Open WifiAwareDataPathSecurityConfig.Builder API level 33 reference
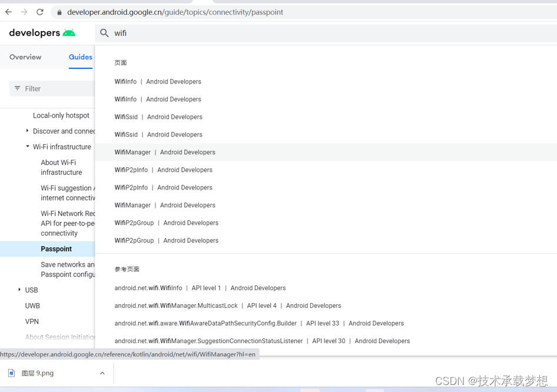This screenshot has height=392, width=557. [259, 323]
